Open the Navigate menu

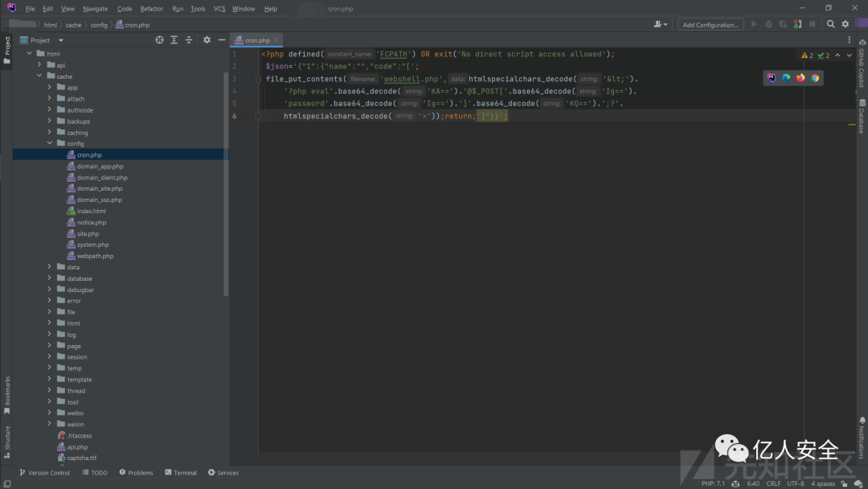click(x=95, y=9)
